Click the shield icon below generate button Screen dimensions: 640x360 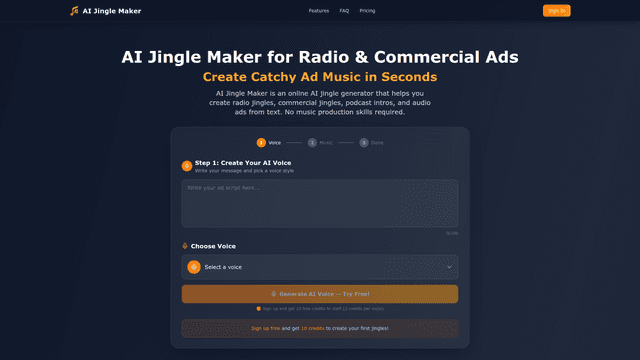[258, 309]
